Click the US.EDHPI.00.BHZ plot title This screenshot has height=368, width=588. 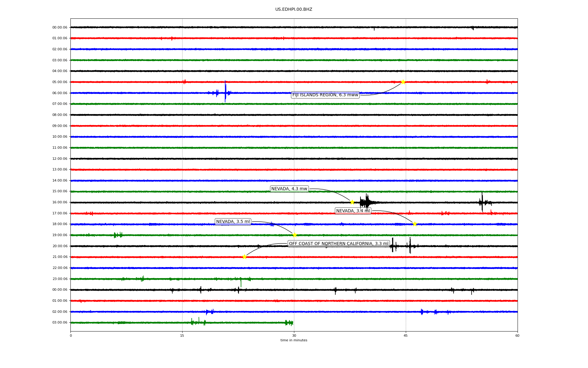click(x=293, y=10)
